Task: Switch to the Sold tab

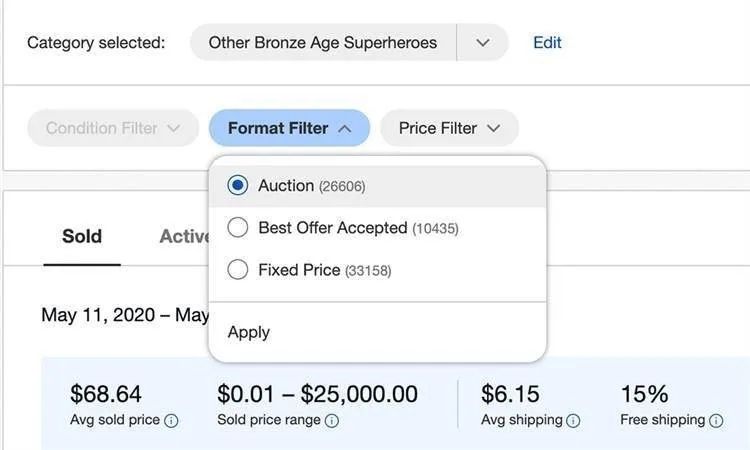Action: [x=82, y=237]
